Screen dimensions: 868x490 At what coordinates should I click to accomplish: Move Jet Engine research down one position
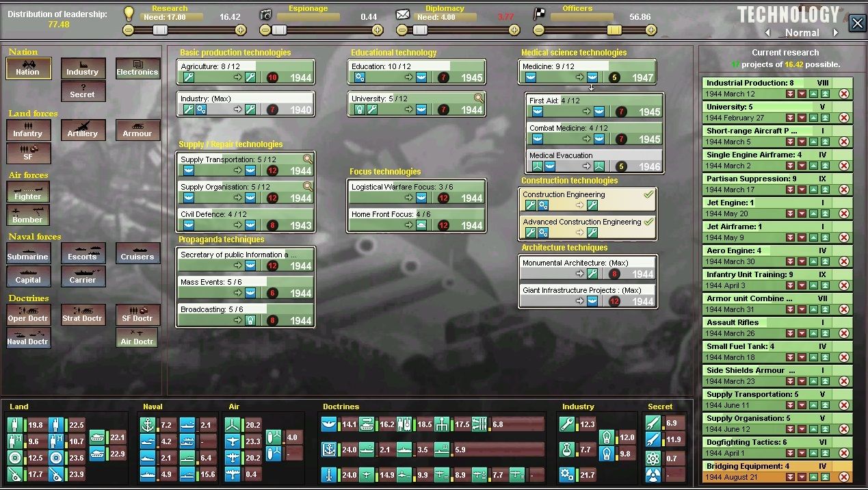point(802,214)
